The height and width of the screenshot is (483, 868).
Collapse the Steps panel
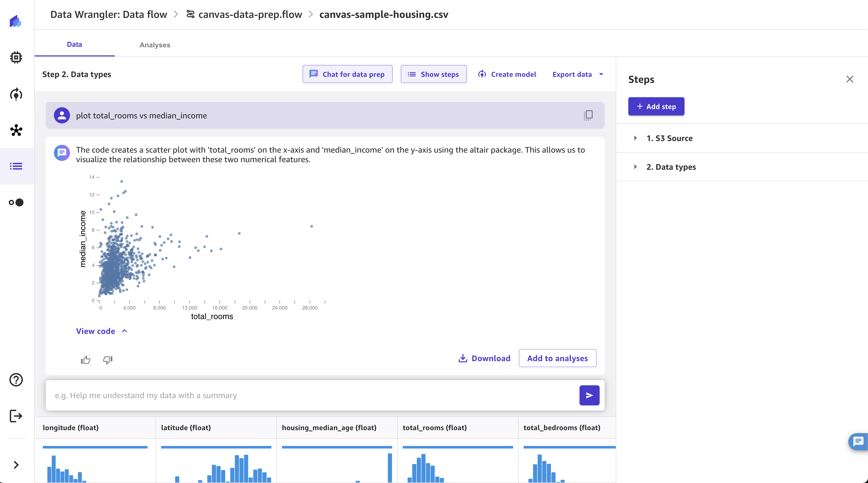(x=850, y=79)
